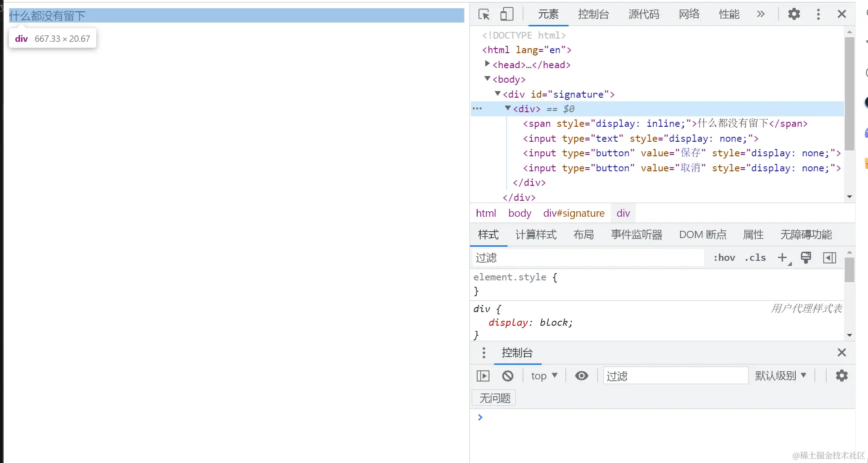
Task: Click the last div breadcrumb
Action: click(x=623, y=213)
